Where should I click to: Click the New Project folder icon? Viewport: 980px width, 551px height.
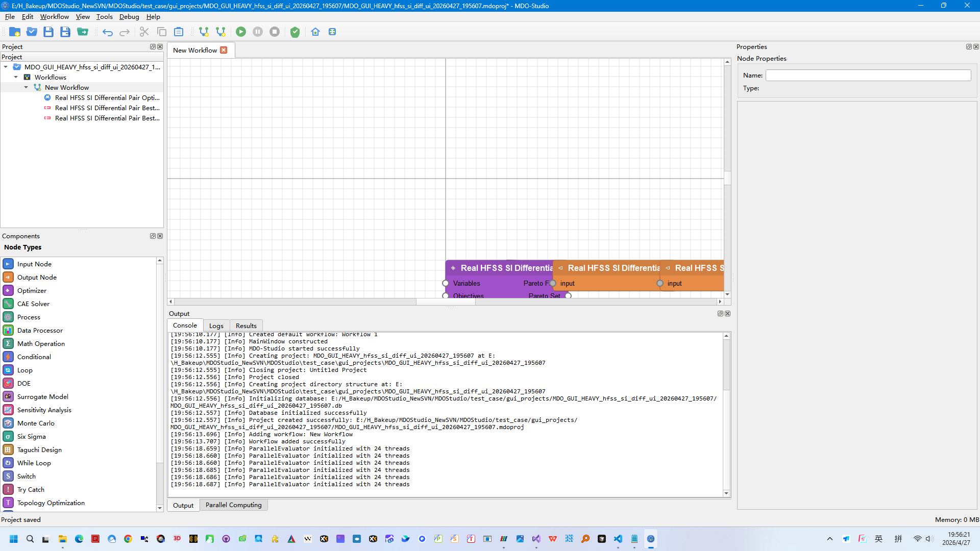coord(15,32)
